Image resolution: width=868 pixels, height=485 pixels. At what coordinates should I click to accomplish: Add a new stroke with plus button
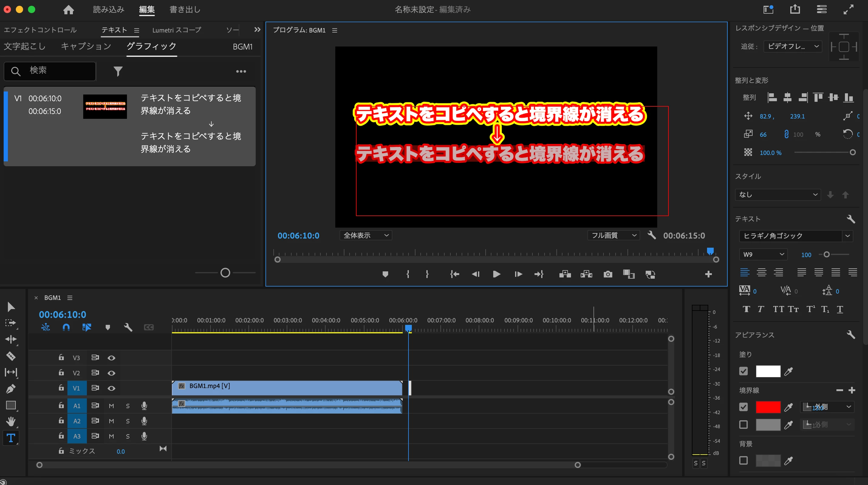pyautogui.click(x=852, y=390)
